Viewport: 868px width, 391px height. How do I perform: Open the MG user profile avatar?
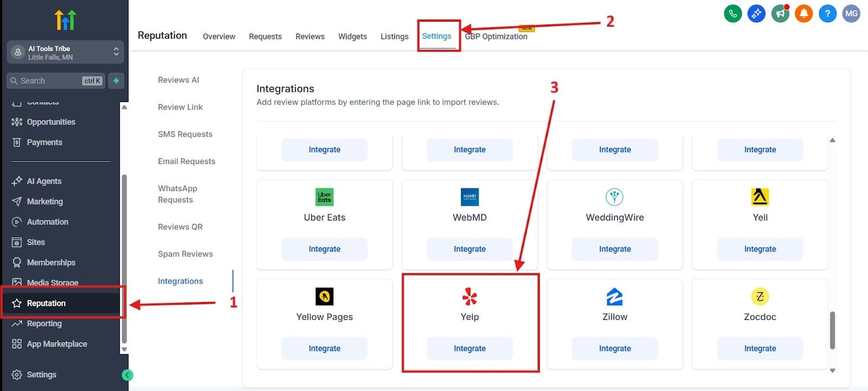point(851,14)
